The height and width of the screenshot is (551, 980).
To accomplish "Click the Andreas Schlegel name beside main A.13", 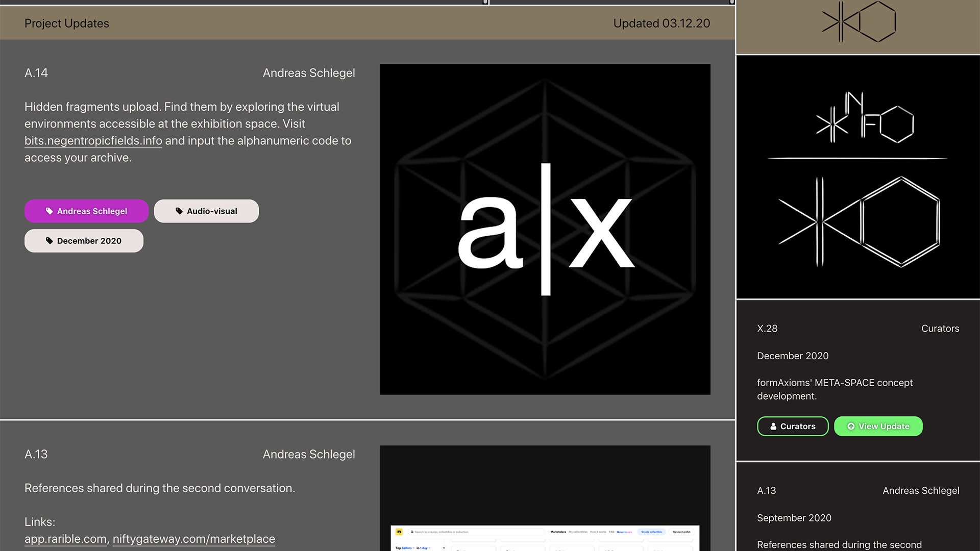I will tap(309, 454).
